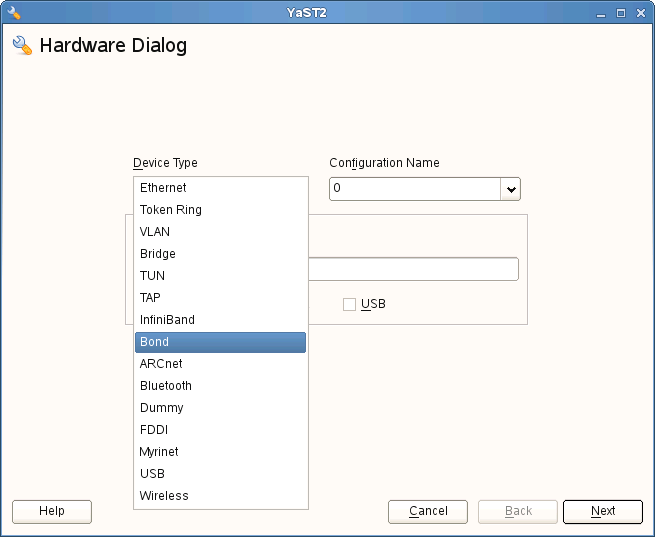
Task: Minimize the YaST2 window
Action: (x=601, y=14)
